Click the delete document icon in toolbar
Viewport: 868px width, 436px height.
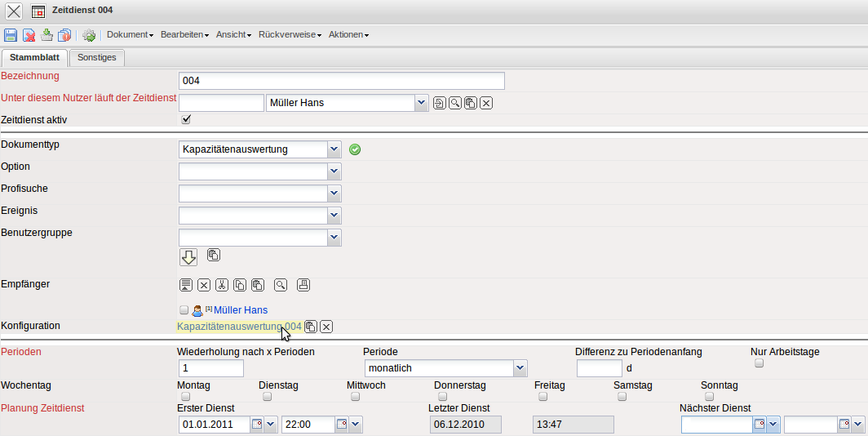[29, 35]
